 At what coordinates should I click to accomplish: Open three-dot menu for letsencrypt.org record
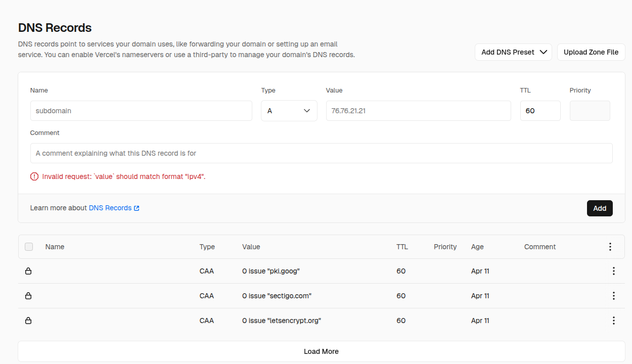click(613, 321)
